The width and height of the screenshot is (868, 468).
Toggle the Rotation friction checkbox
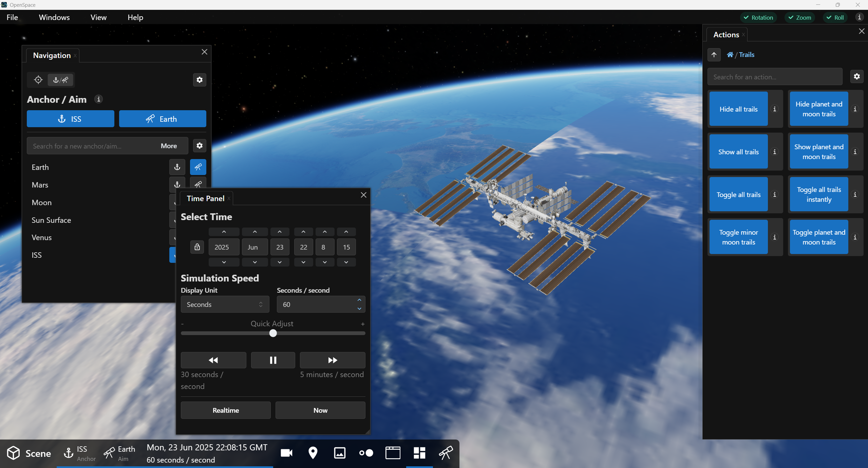758,17
